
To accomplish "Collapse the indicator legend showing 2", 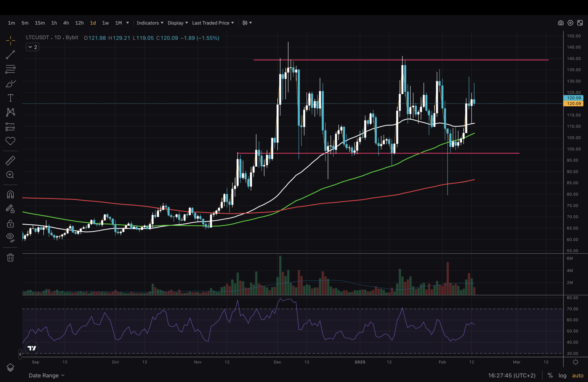I will pyautogui.click(x=33, y=47).
